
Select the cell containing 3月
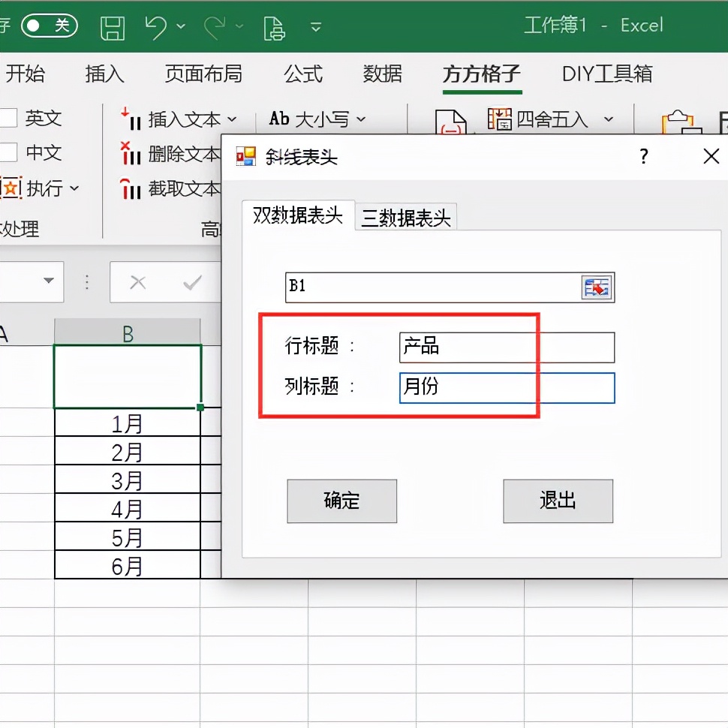pyautogui.click(x=126, y=480)
